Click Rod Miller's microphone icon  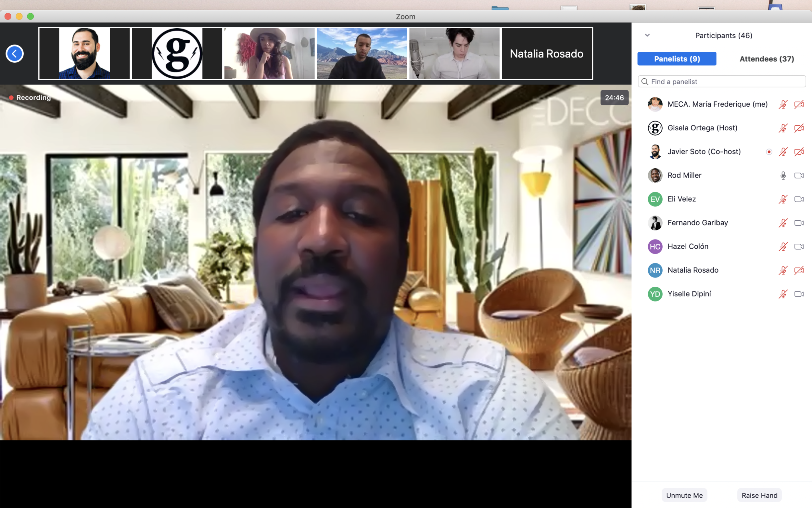pos(783,176)
